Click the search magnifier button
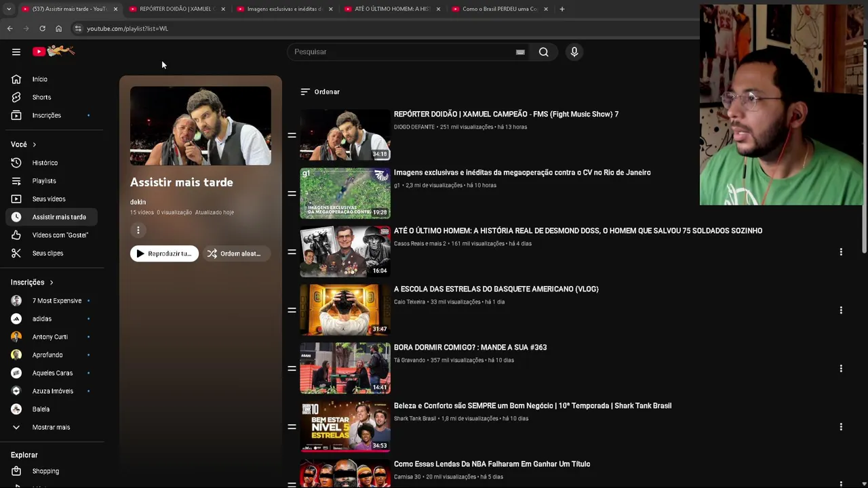Screen dimensions: 868x488 543,52
